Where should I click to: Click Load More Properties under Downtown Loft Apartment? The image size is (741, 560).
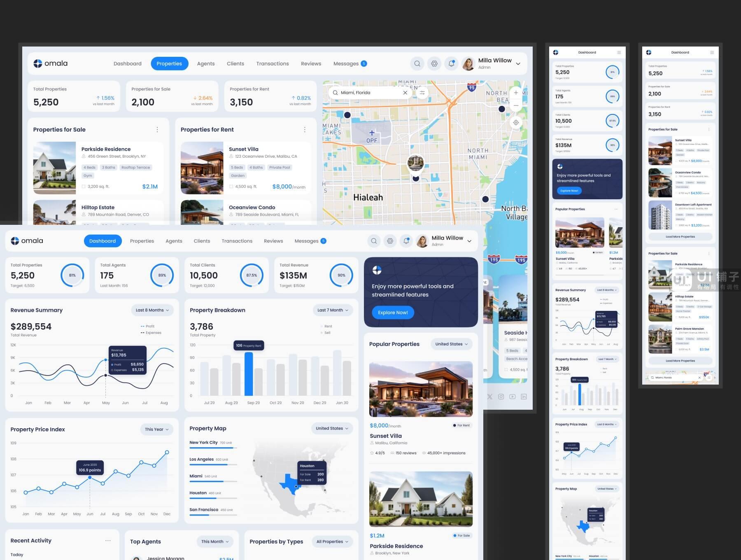click(x=680, y=237)
